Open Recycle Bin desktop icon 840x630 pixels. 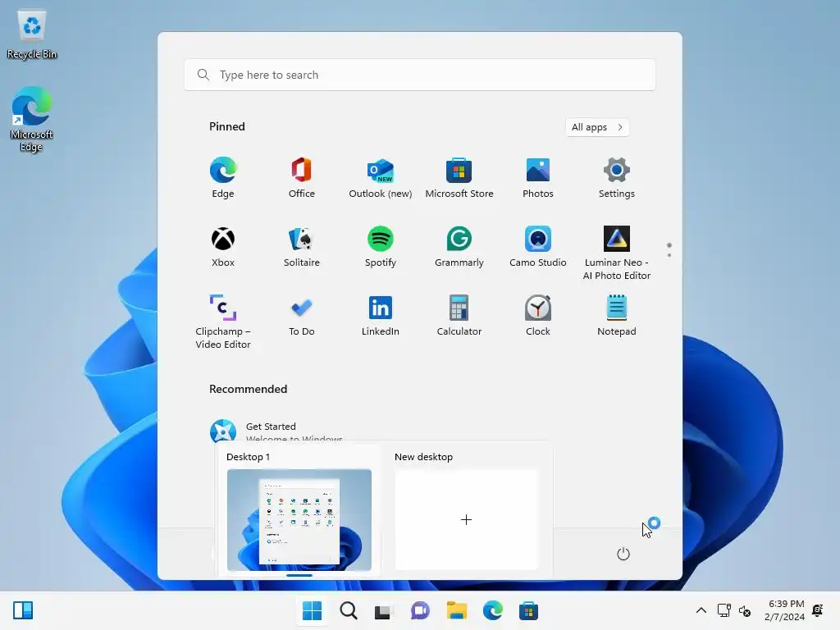pyautogui.click(x=32, y=34)
